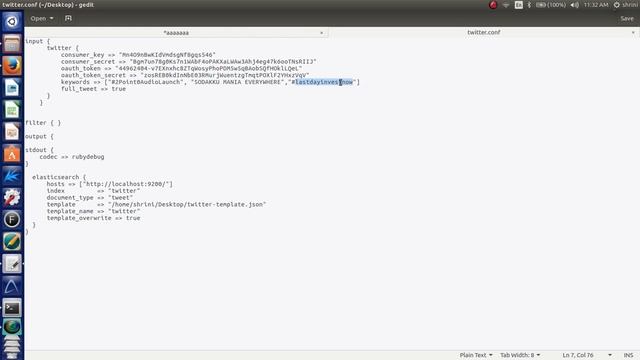Screen dimensions: 640x360
Task: Open the keyboard layout En indicator
Action: [518, 5]
